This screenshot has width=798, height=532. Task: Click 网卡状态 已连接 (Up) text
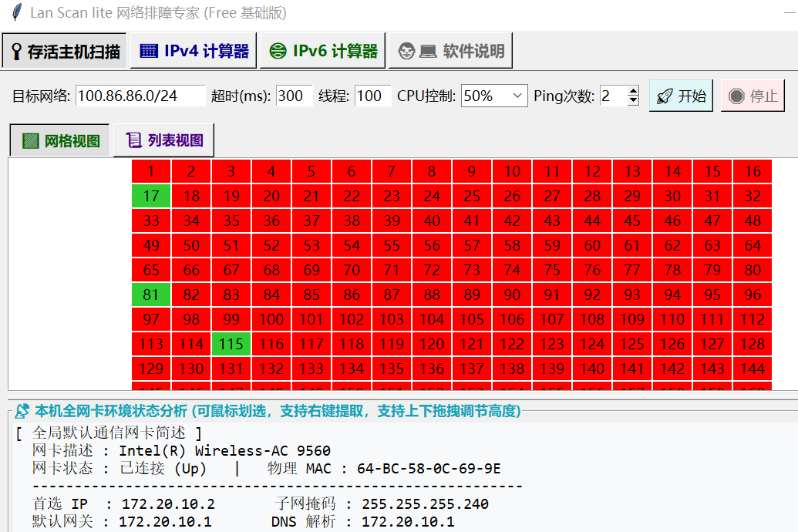163,468
